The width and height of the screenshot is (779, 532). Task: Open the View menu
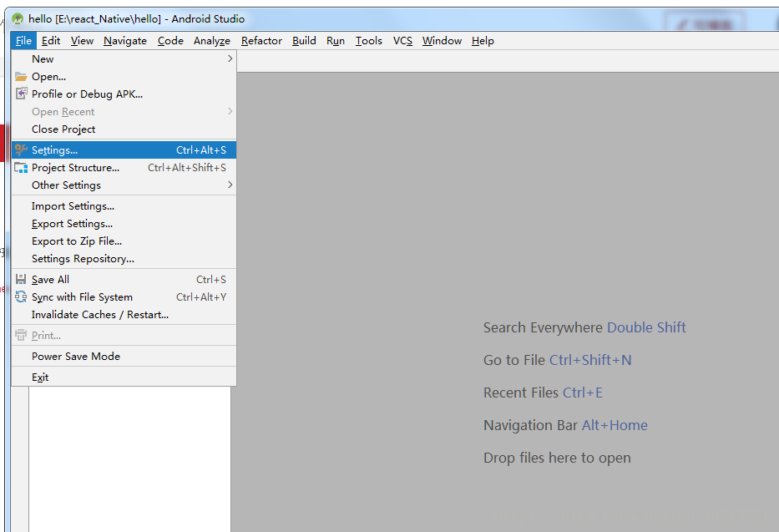pyautogui.click(x=82, y=41)
